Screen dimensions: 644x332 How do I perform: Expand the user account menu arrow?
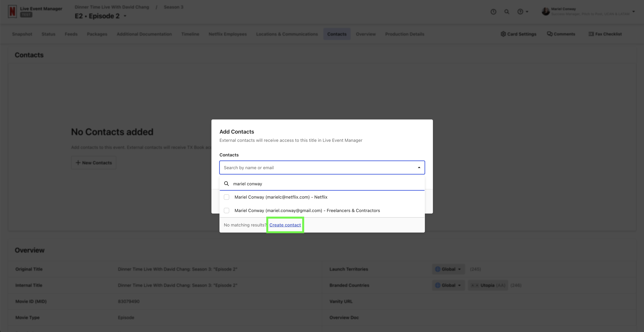pyautogui.click(x=633, y=12)
